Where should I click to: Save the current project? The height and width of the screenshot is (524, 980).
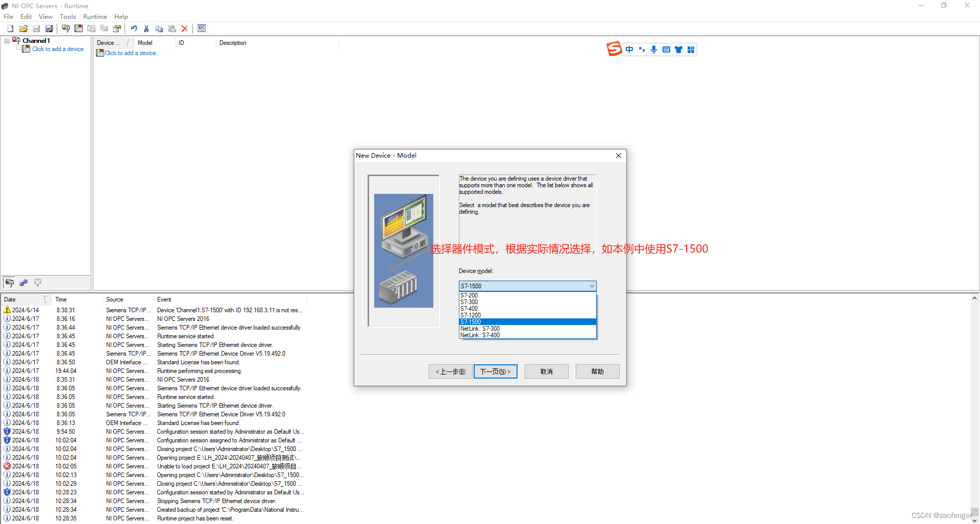click(36, 29)
